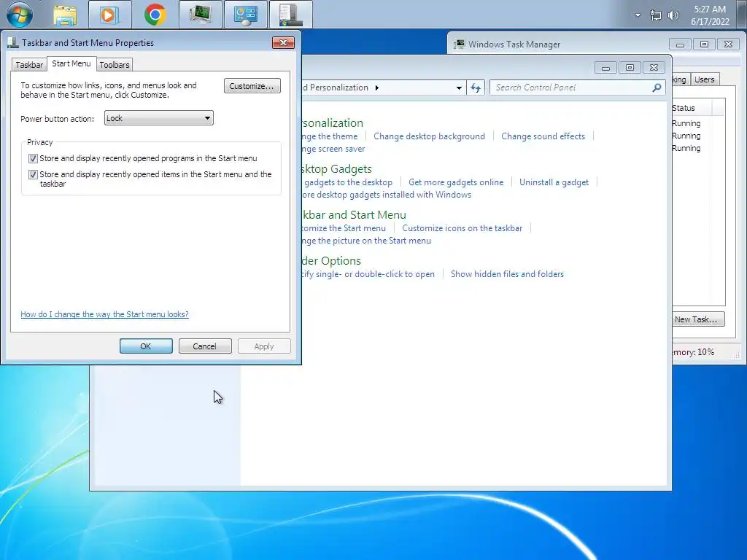Open Show hidden files and folders link
The height and width of the screenshot is (560, 747).
tap(508, 274)
